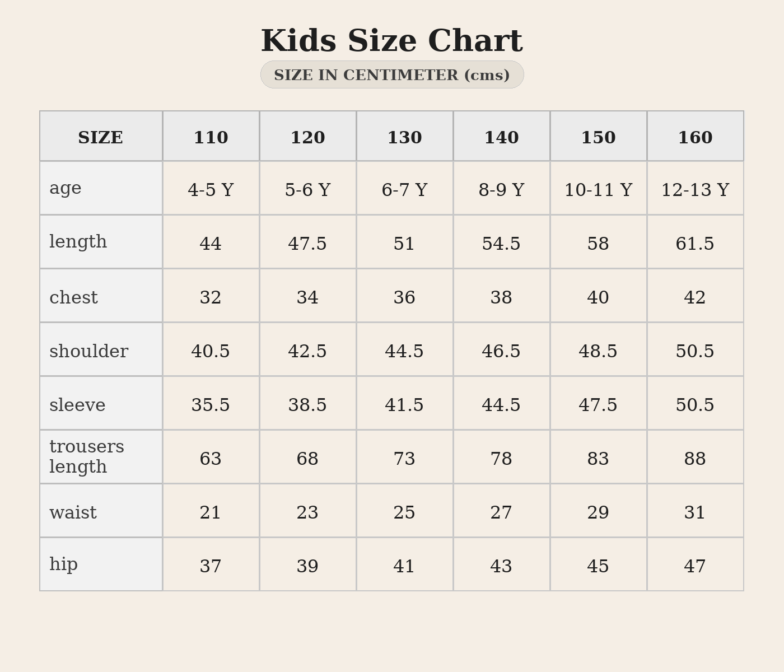Click the 160 size column header

(695, 137)
